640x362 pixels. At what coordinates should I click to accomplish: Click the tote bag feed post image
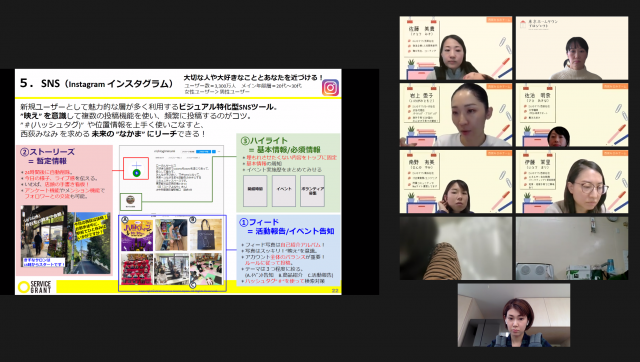(207, 235)
